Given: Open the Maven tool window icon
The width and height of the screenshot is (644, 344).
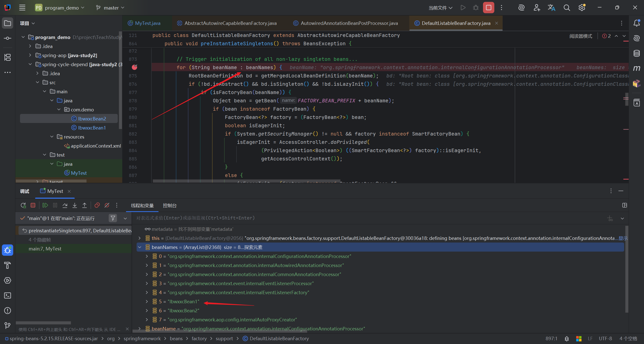Looking at the screenshot, I should coord(636,68).
